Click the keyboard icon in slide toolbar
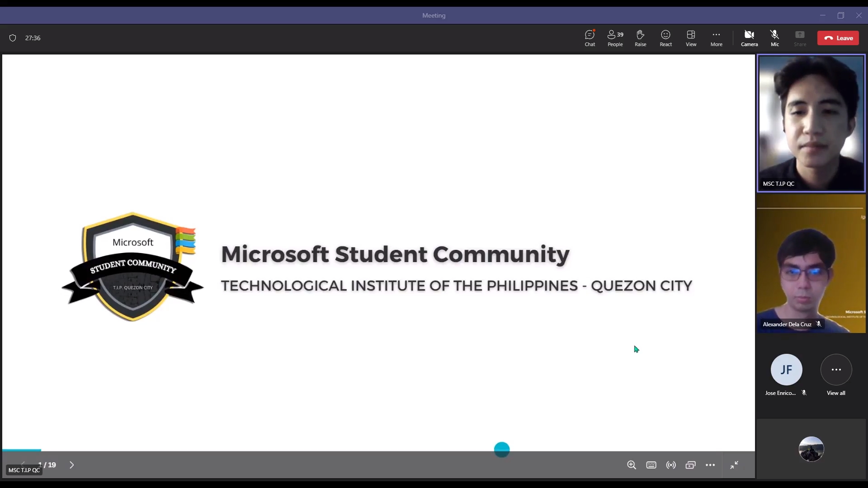This screenshot has width=868, height=488. pyautogui.click(x=651, y=465)
